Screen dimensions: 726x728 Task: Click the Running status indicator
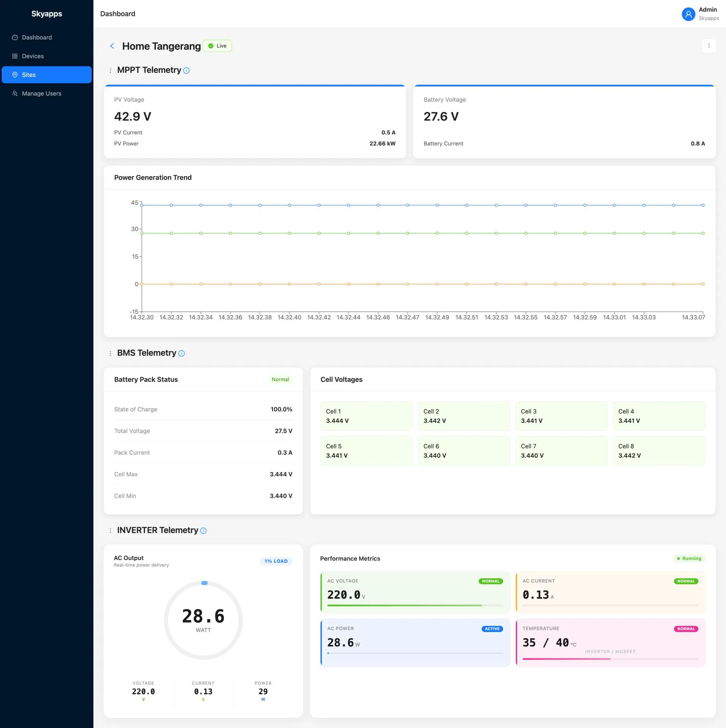pyautogui.click(x=689, y=559)
